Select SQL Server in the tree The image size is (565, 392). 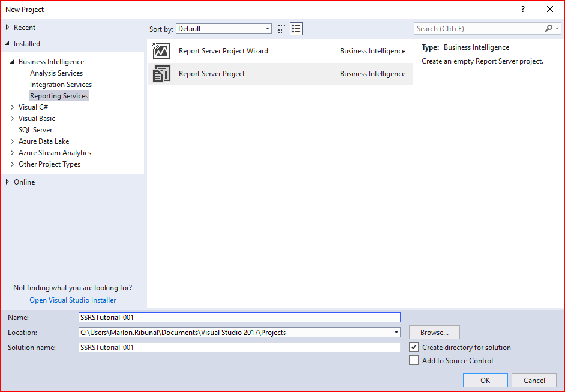point(35,130)
